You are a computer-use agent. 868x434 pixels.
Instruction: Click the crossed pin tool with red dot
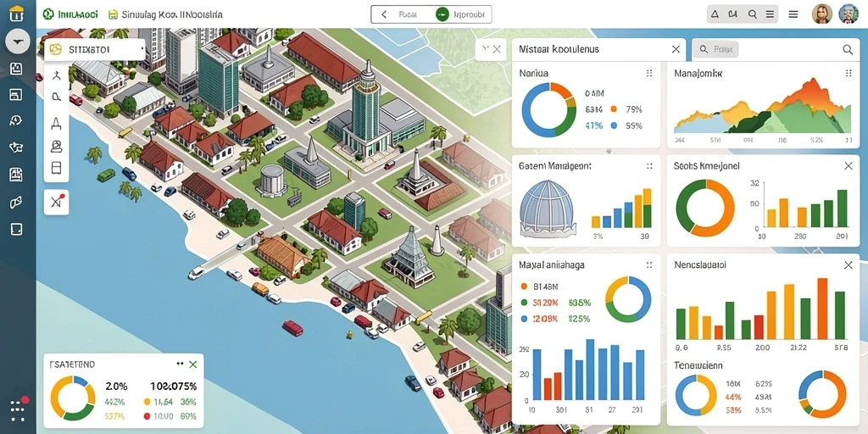coord(57,202)
